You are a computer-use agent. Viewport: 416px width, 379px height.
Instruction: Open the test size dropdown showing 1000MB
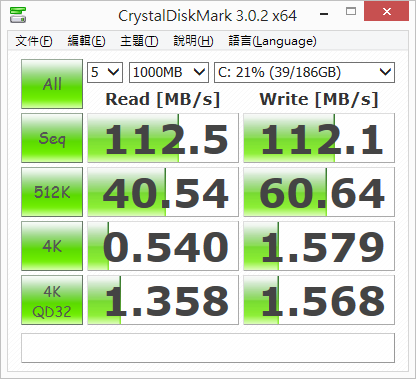tap(169, 72)
